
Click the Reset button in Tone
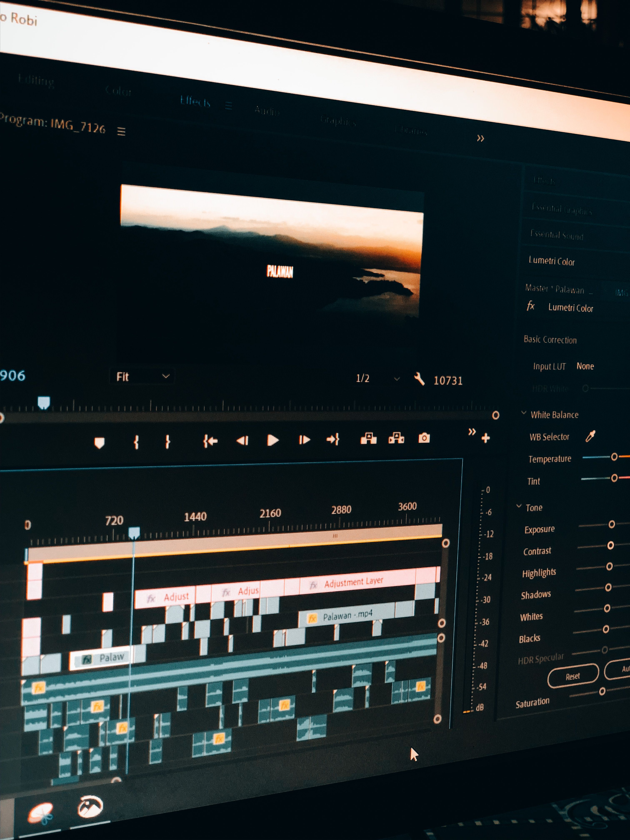[573, 676]
